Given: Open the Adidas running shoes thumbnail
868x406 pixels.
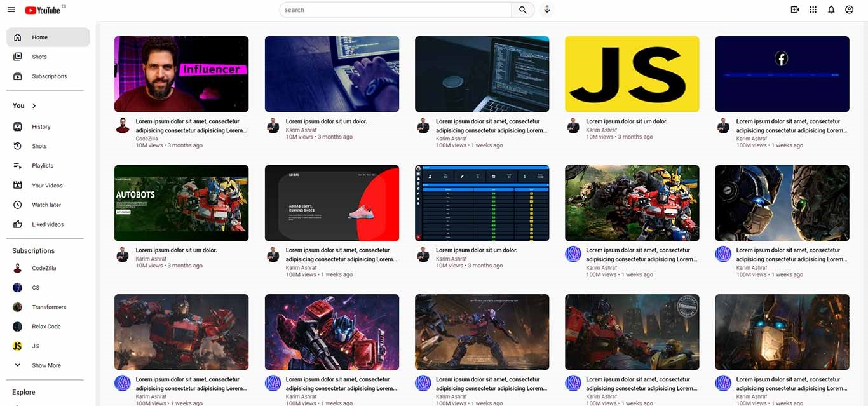Looking at the screenshot, I should click(332, 203).
